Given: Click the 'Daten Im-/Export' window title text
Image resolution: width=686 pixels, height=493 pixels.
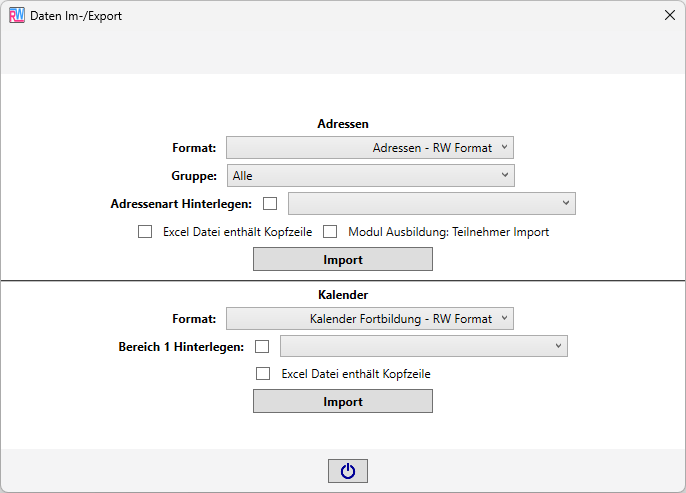Looking at the screenshot, I should (76, 16).
